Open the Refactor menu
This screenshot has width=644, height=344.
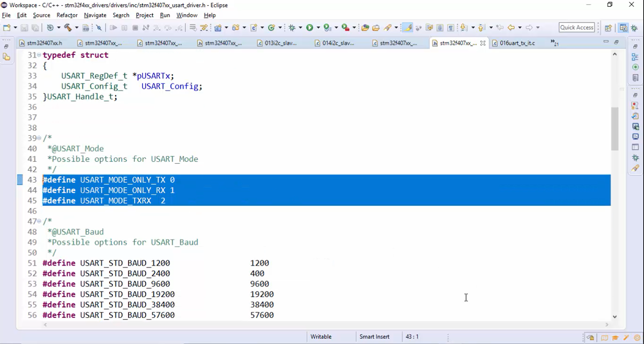(67, 15)
